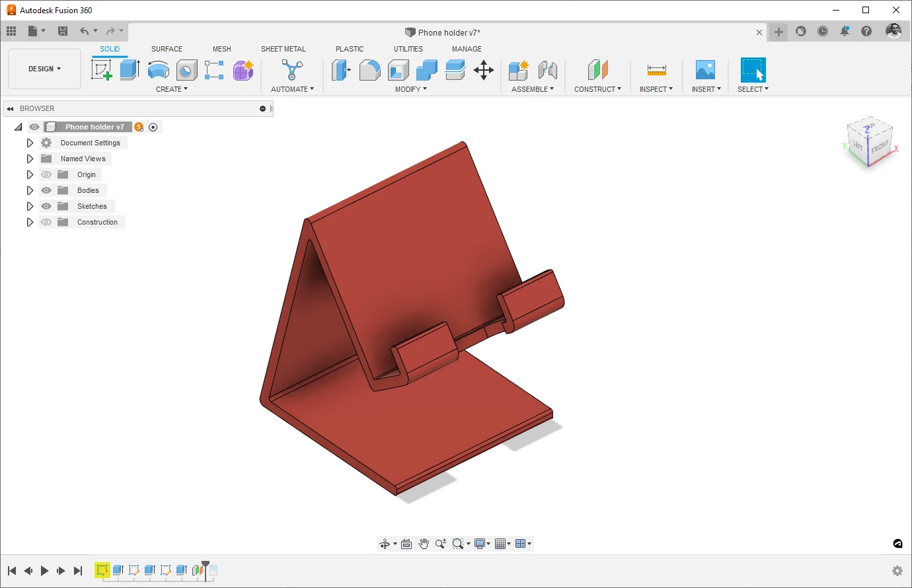Select the Pan hand tool
This screenshot has height=588, width=912.
click(x=424, y=544)
